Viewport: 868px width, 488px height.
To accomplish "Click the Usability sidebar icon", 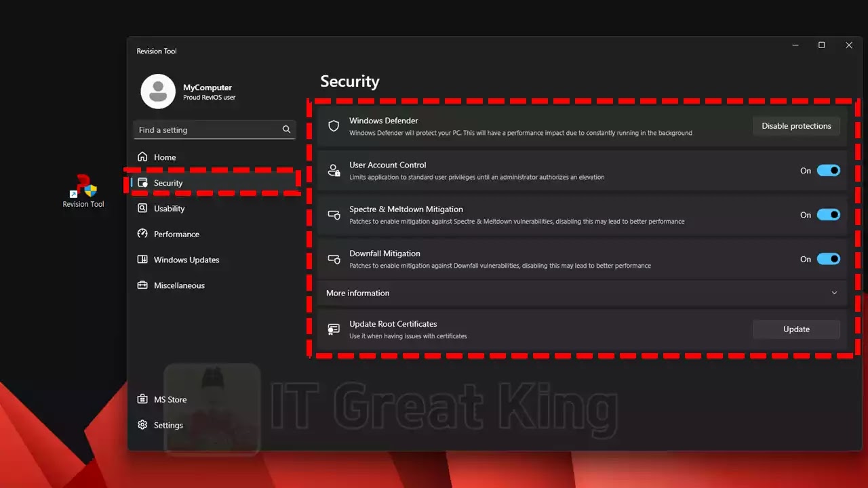I will pyautogui.click(x=142, y=208).
